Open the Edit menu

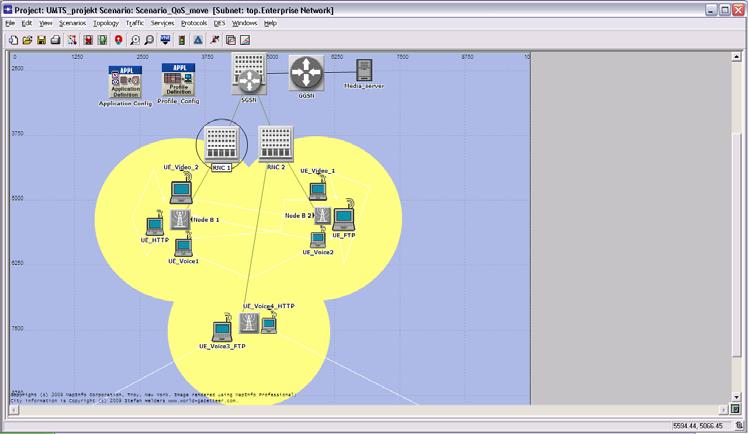[27, 23]
